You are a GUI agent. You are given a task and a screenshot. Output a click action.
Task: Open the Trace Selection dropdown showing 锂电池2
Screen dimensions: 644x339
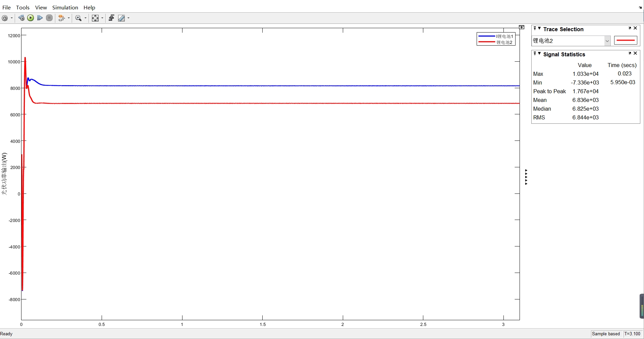(571, 41)
